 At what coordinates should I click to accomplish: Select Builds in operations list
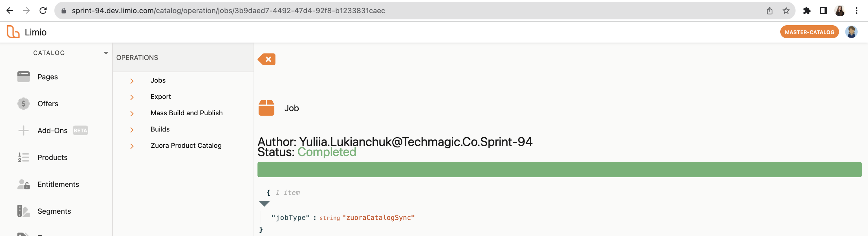(160, 129)
